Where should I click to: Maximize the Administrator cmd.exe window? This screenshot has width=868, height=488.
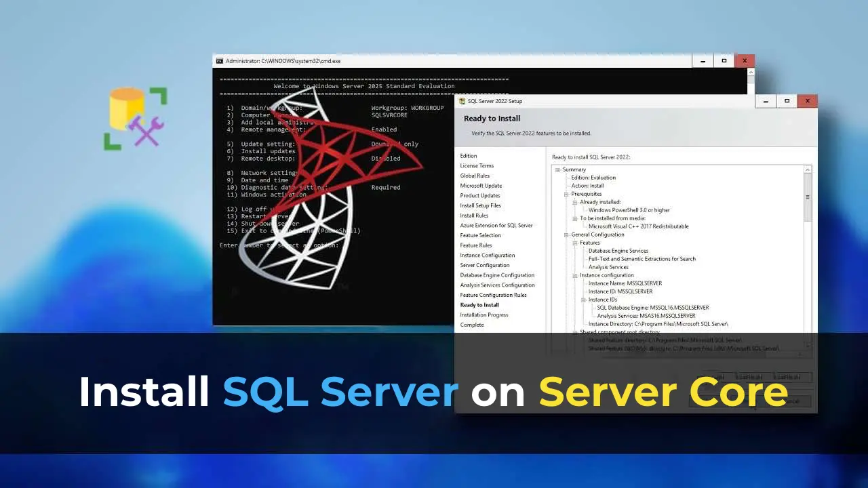click(x=724, y=61)
